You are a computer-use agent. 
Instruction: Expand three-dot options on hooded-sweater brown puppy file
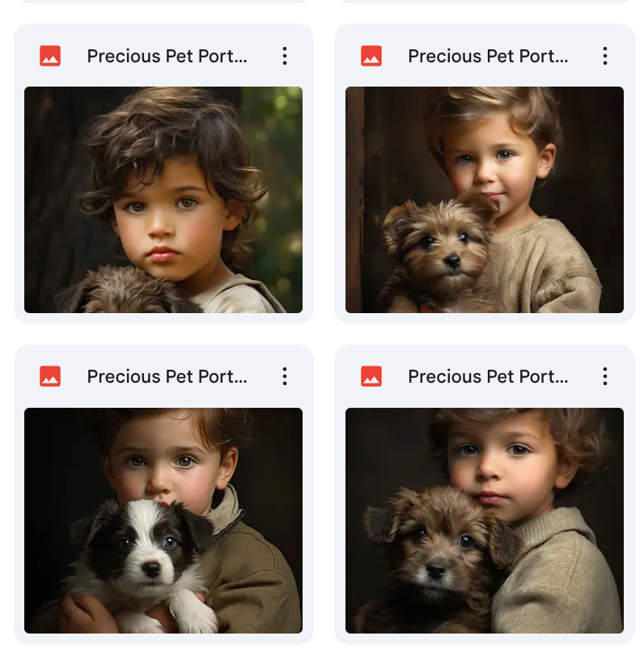tap(605, 376)
